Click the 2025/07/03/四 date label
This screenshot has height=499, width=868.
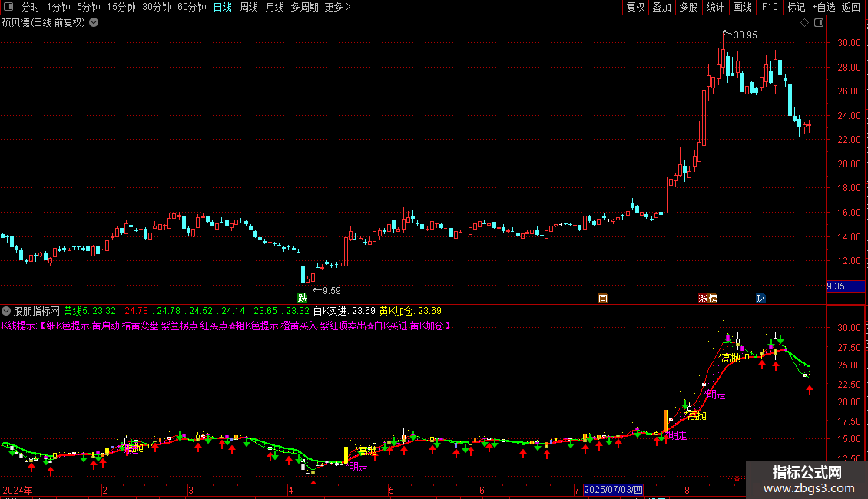613,490
